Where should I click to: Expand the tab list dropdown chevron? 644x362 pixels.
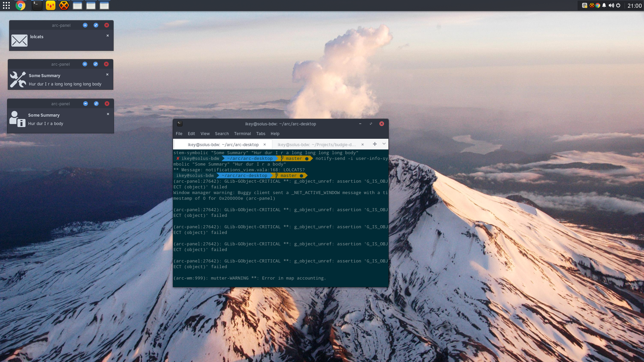[x=384, y=144]
